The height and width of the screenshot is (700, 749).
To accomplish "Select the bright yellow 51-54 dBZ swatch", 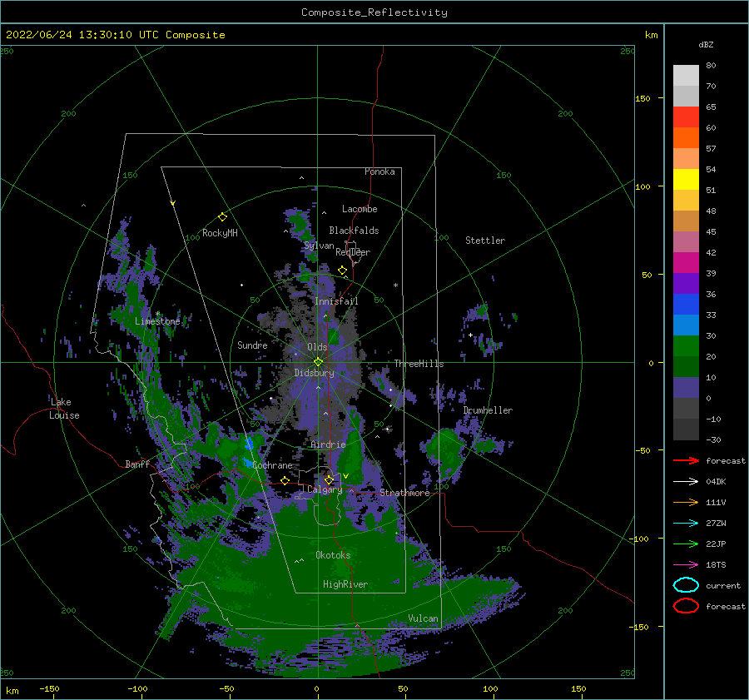I will click(x=686, y=179).
